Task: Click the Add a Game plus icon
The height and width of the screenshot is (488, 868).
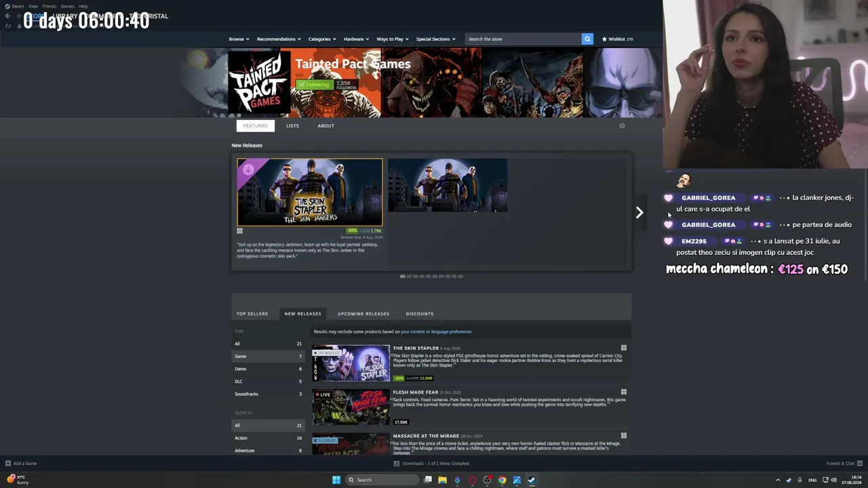Action: click(7, 464)
